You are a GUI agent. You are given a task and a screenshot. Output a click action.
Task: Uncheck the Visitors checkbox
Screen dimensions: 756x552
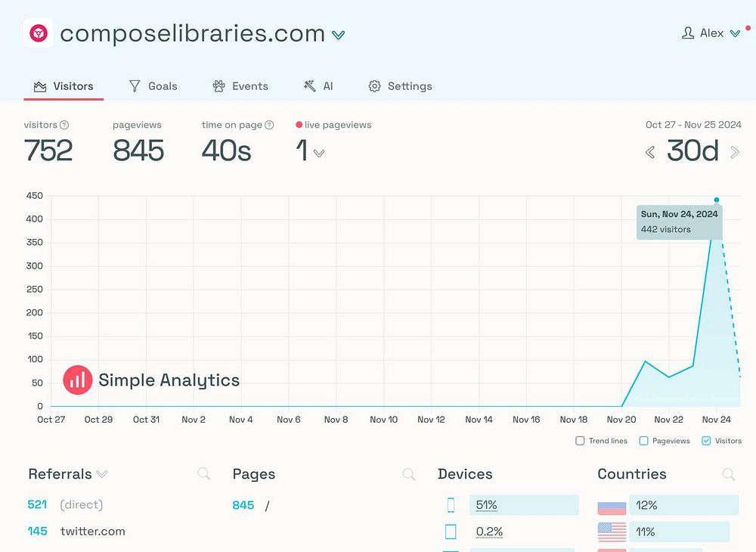point(706,441)
